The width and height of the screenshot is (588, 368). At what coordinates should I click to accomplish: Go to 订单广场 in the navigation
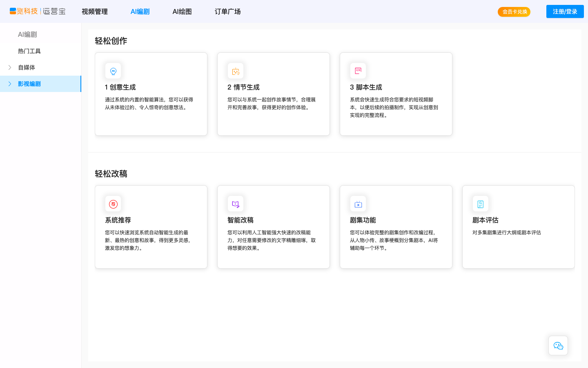coord(228,11)
